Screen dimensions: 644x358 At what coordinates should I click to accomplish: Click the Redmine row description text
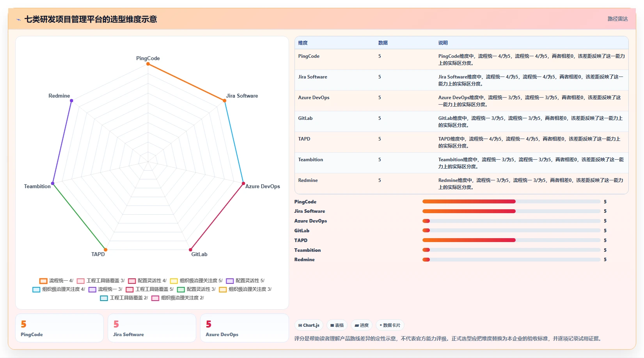[x=531, y=183]
